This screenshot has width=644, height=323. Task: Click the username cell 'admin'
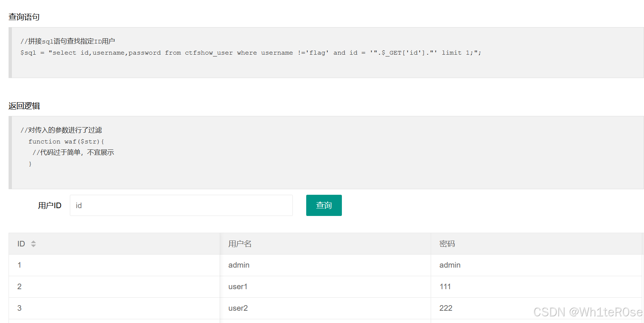[325, 265]
